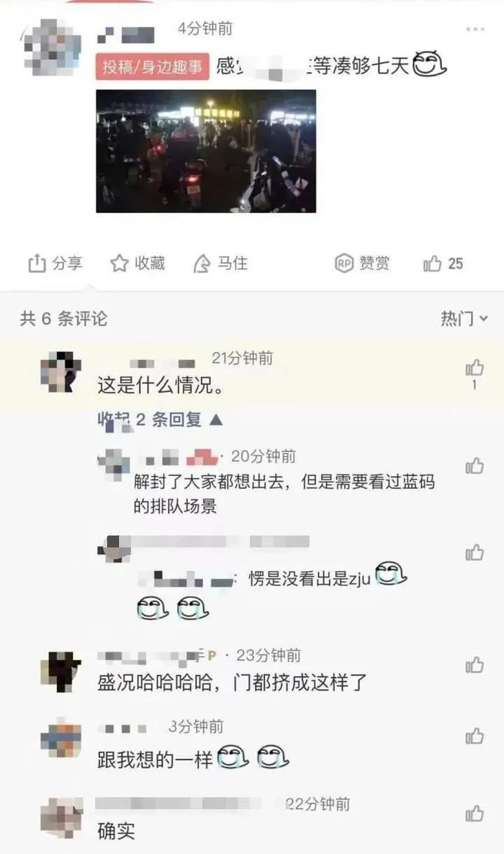Open the night crowd photo thumbnail
Screen dimensions: 504x854
pyautogui.click(x=206, y=151)
